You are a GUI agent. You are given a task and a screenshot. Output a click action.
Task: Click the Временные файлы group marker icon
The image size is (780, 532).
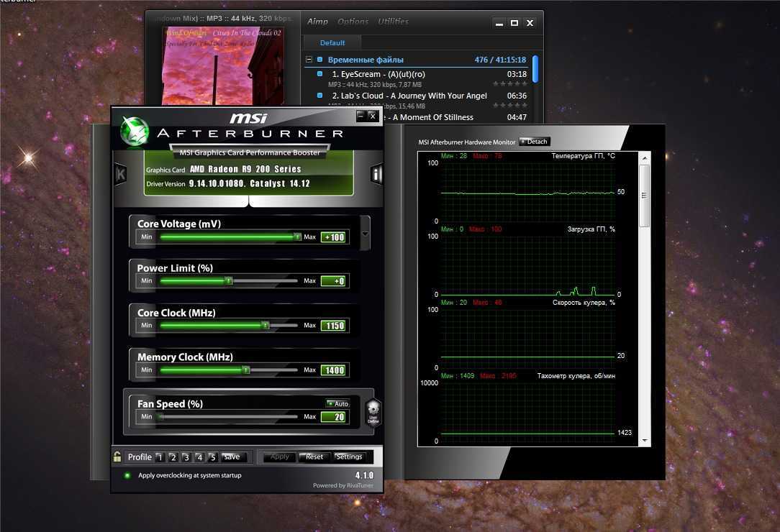(x=320, y=60)
